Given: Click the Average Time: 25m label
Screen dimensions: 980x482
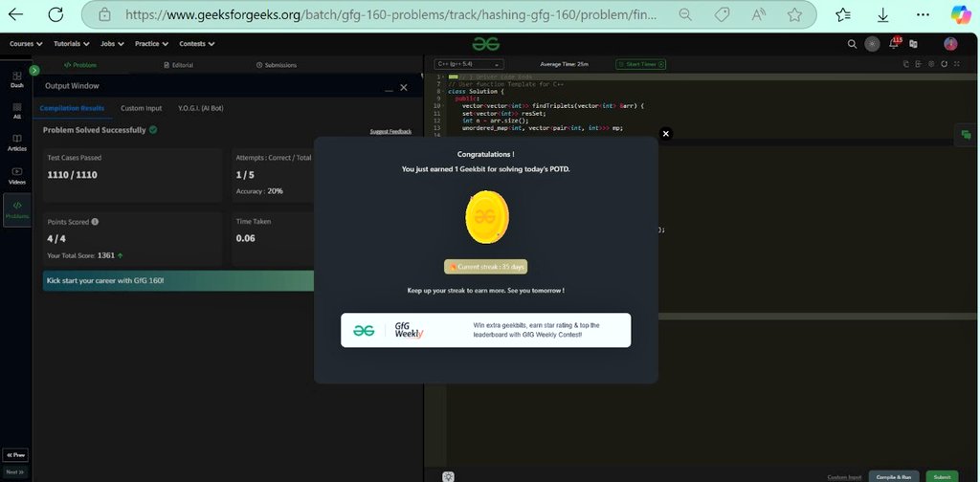Looking at the screenshot, I should pos(564,64).
